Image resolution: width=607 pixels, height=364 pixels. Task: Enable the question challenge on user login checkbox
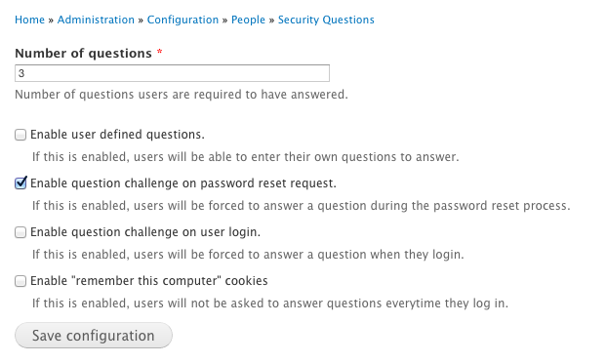pos(20,232)
